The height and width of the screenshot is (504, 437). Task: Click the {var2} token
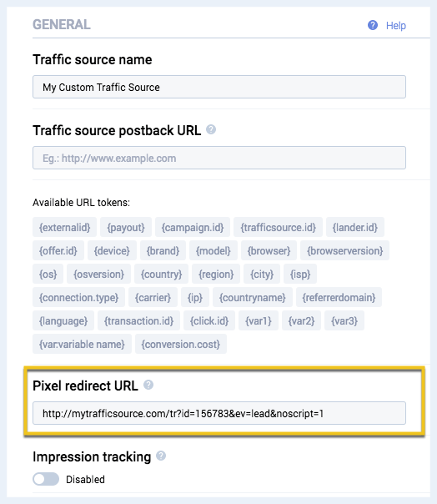click(301, 320)
